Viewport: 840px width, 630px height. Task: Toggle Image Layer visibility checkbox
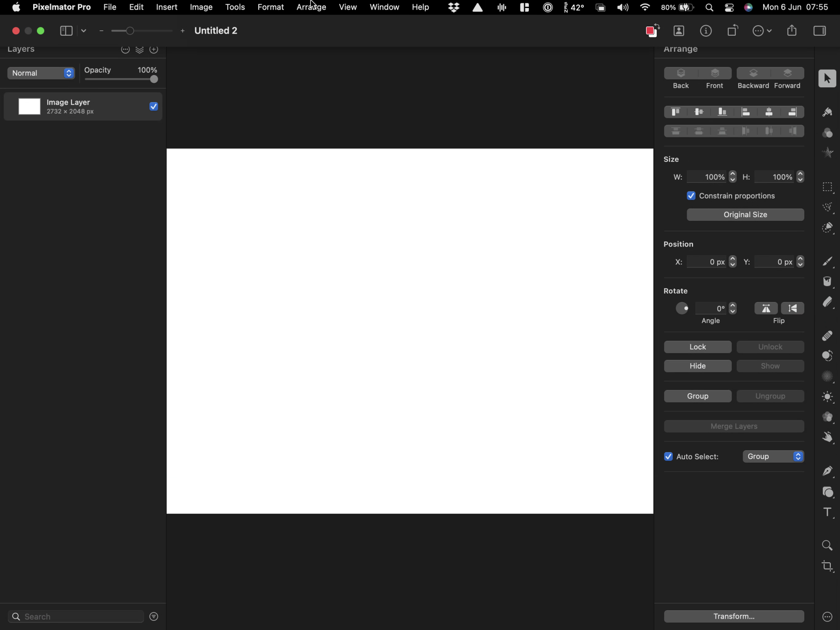(x=154, y=107)
